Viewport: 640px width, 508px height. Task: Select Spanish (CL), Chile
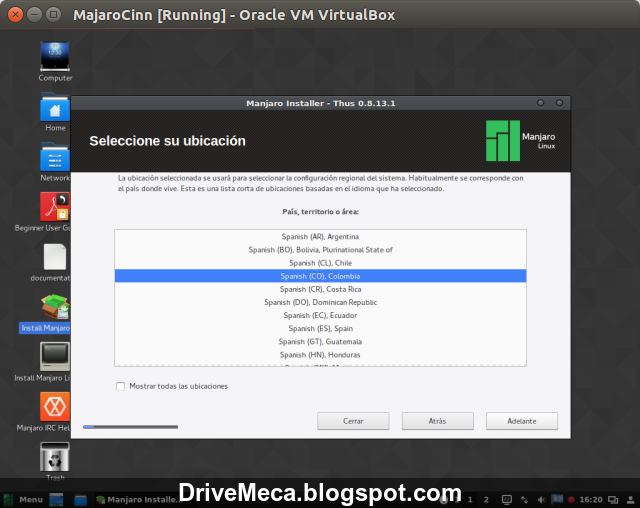320,263
